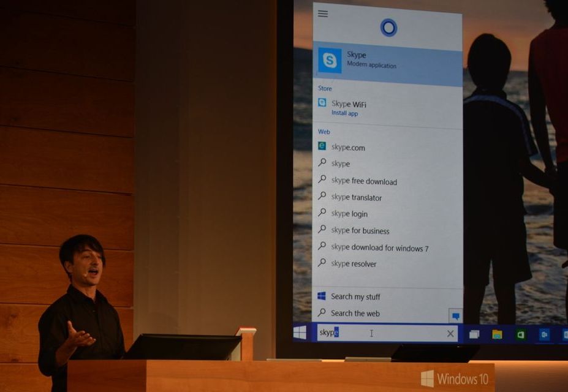Open File Explorer from the taskbar
568x392 pixels.
point(497,334)
